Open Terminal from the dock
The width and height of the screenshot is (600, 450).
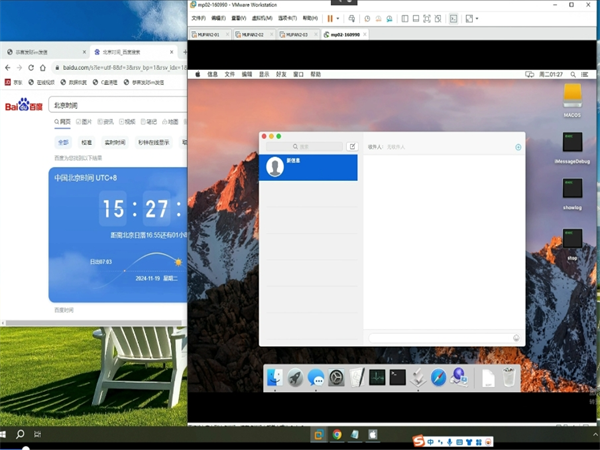(397, 378)
